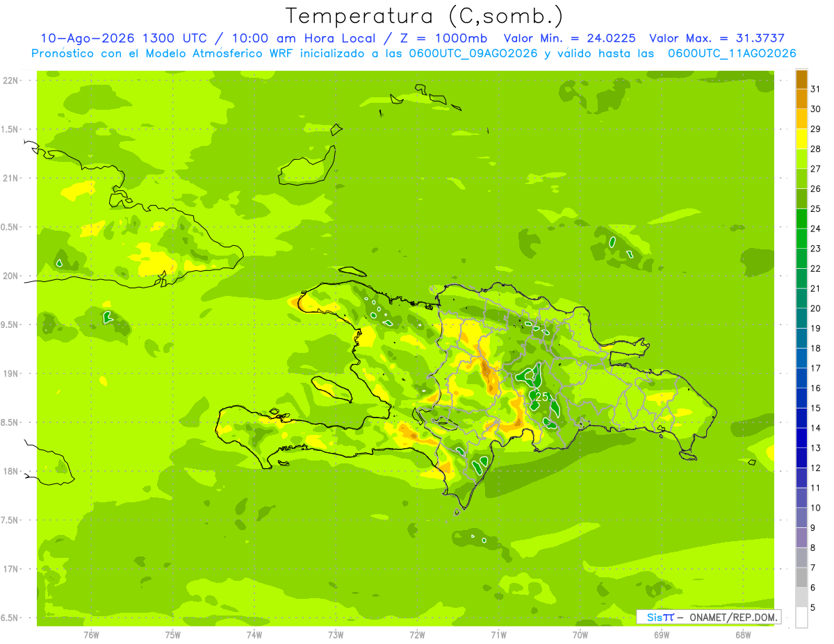Click the "12" colorbar label
Image resolution: width=834 pixels, height=644 pixels.
pyautogui.click(x=816, y=468)
